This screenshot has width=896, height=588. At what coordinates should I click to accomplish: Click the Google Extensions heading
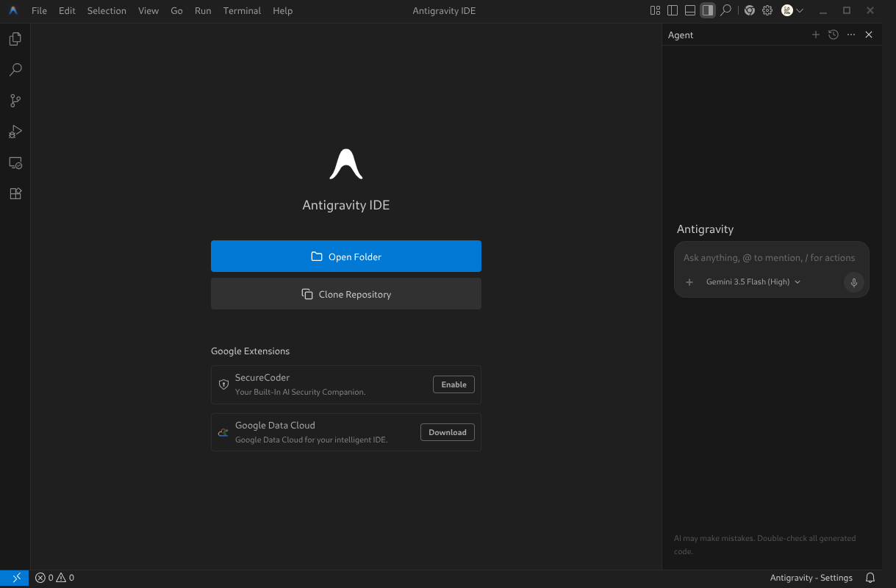tap(250, 351)
